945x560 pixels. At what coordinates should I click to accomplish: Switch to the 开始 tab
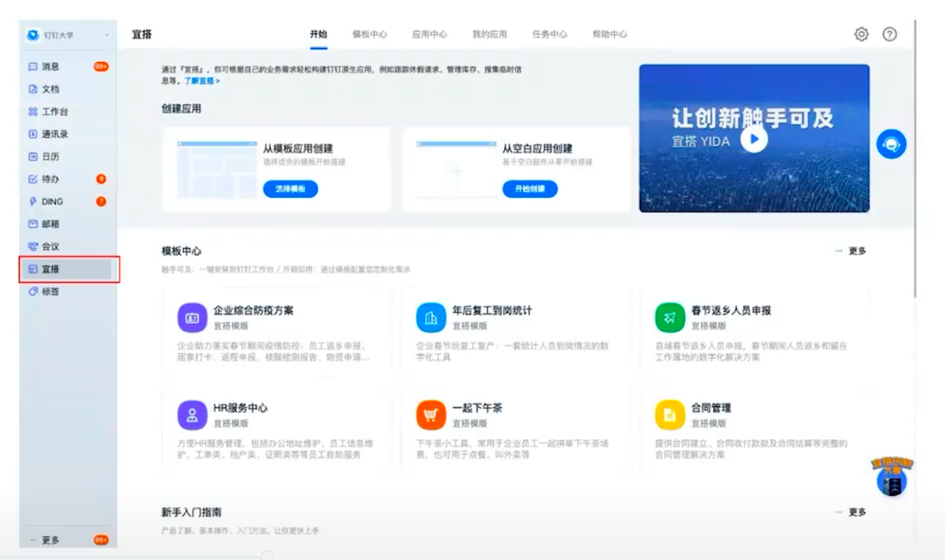[x=319, y=34]
